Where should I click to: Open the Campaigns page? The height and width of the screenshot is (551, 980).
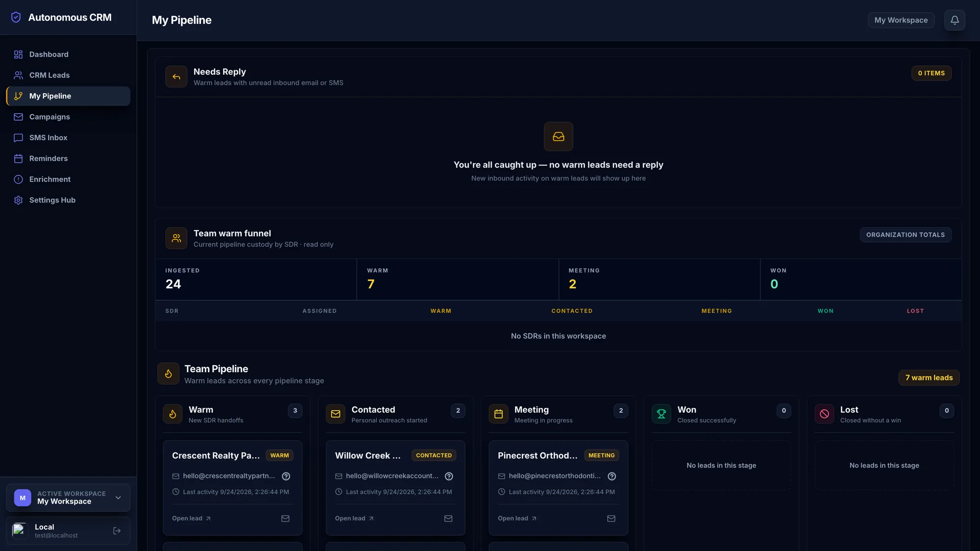tap(68, 117)
